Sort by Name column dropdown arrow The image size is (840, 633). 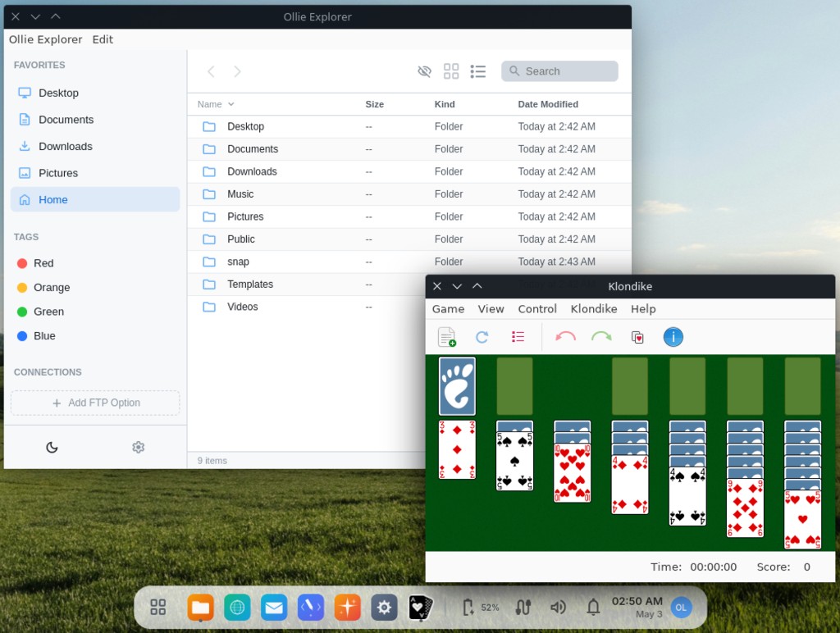[231, 104]
